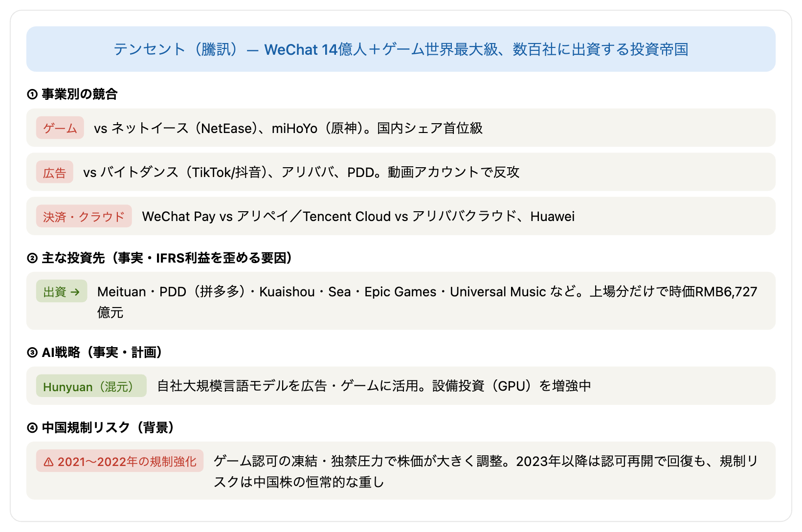The width and height of the screenshot is (802, 532).
Task: Click heading ① 事業別の競合
Action: click(72, 94)
